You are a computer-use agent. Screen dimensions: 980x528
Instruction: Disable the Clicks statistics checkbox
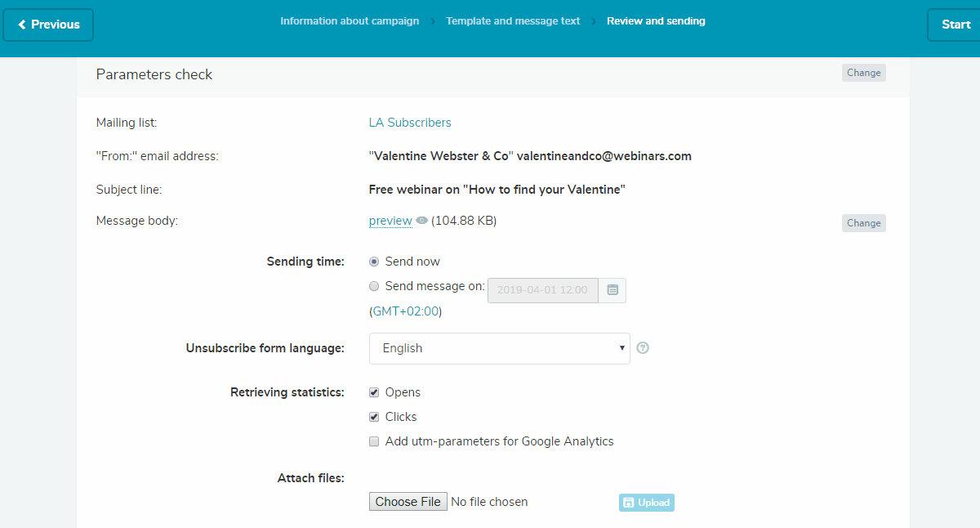pos(373,416)
